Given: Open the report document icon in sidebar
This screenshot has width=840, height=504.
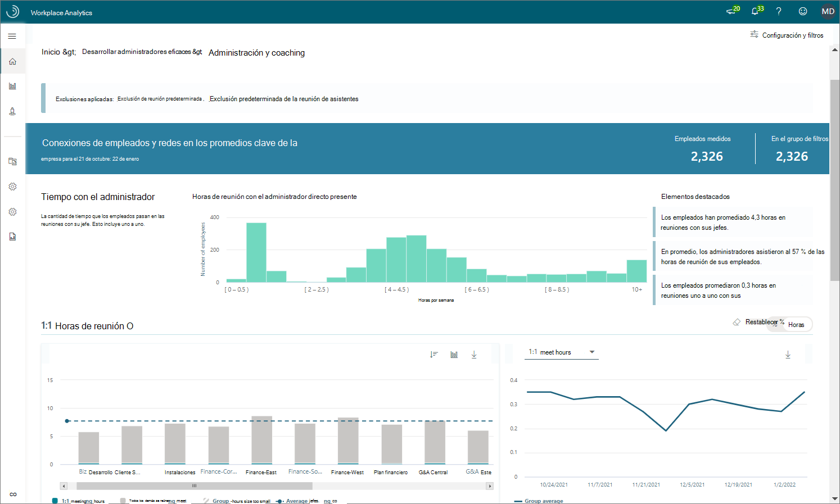Looking at the screenshot, I should 12,237.
